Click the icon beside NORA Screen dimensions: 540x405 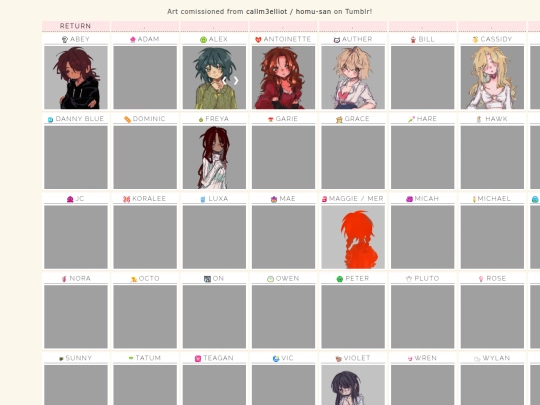(x=64, y=279)
